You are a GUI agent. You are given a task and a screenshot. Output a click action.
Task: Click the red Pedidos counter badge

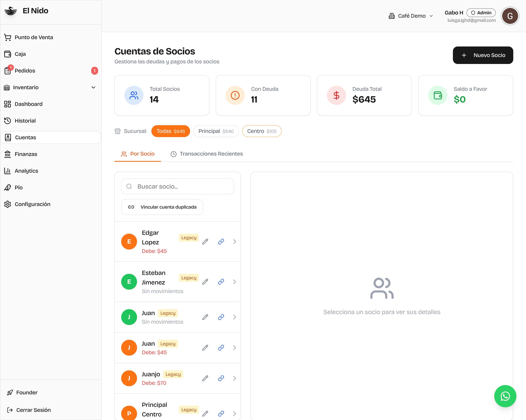click(x=95, y=71)
